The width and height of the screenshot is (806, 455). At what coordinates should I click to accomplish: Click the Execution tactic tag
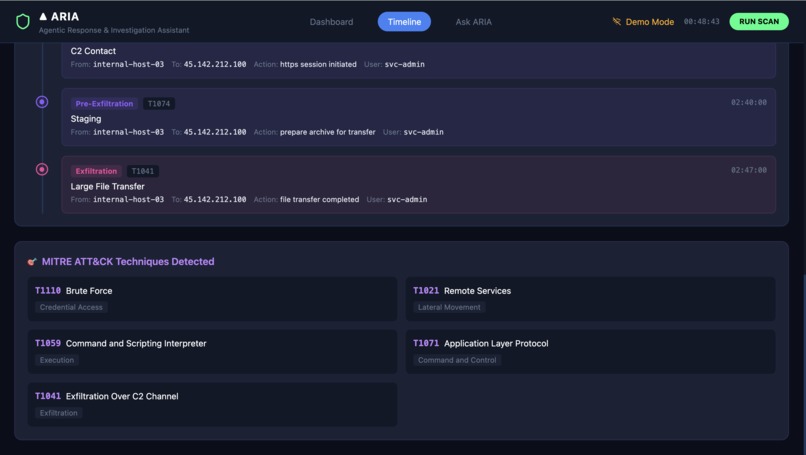57,360
